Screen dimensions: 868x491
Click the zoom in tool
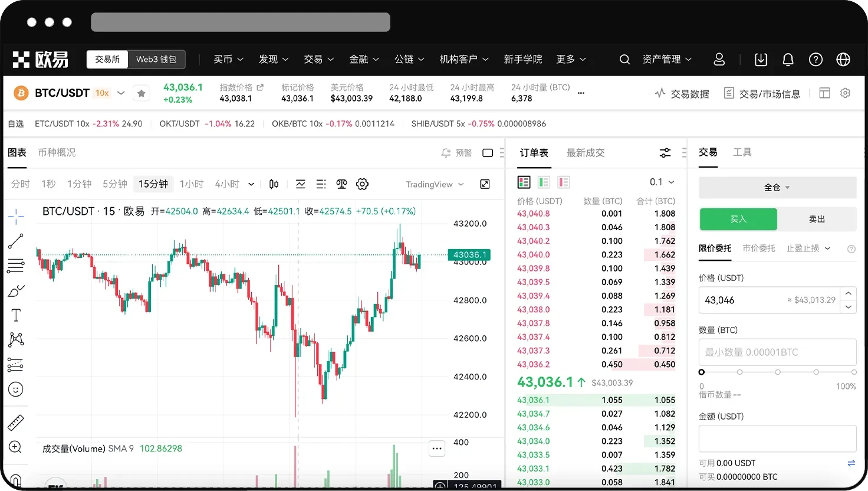point(16,447)
